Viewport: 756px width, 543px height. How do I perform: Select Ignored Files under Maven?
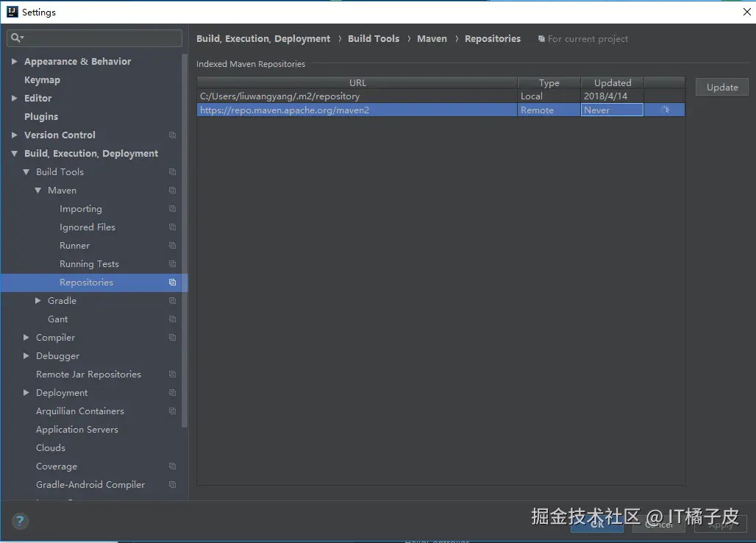click(x=88, y=227)
